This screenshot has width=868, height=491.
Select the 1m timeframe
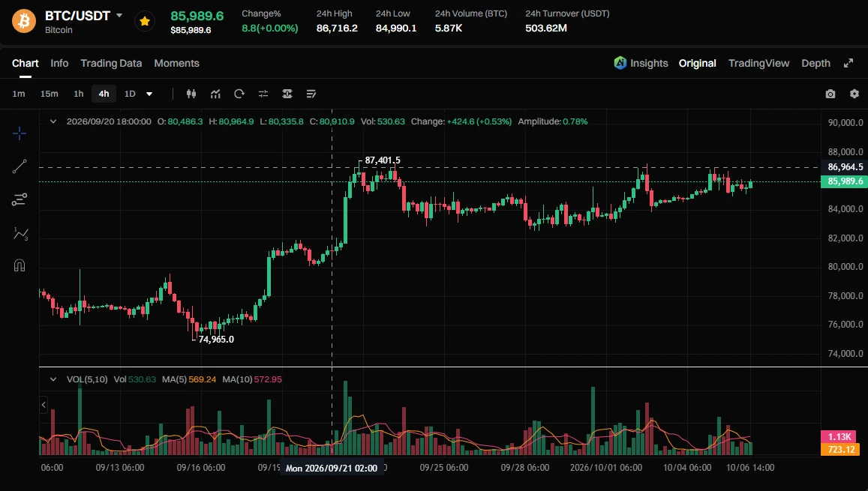(19, 94)
